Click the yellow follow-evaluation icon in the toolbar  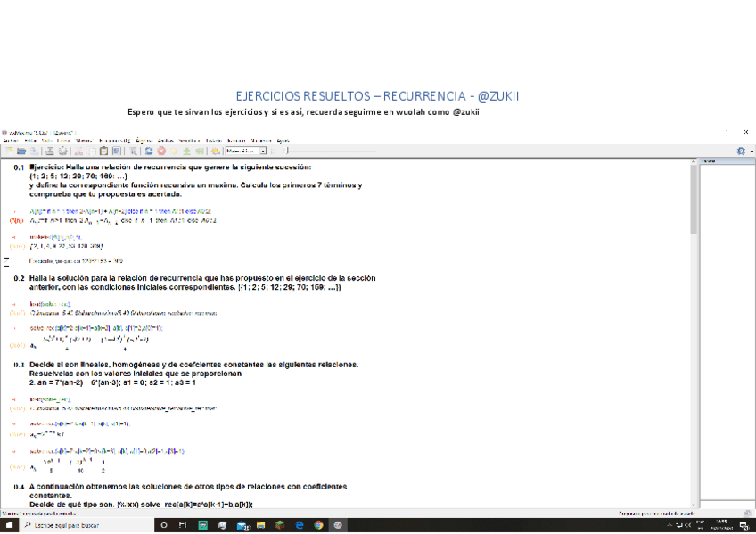174,151
